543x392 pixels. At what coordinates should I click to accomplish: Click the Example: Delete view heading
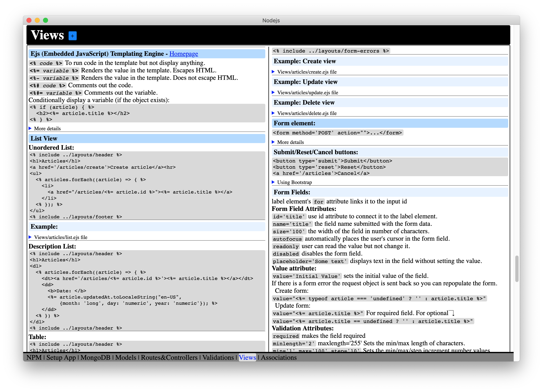390,102
